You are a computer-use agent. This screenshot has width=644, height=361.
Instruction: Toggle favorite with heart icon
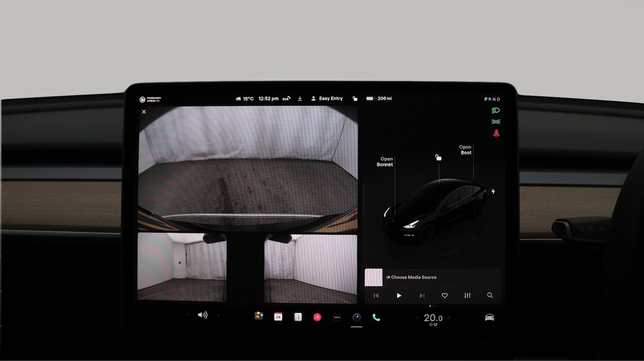[x=445, y=295]
